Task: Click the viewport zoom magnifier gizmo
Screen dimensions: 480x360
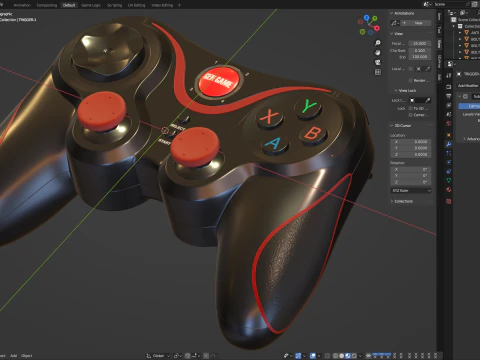Action: pyautogui.click(x=378, y=43)
